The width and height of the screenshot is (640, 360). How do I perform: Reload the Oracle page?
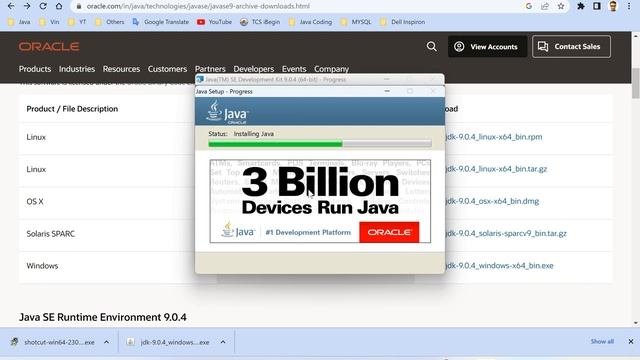point(43,6)
